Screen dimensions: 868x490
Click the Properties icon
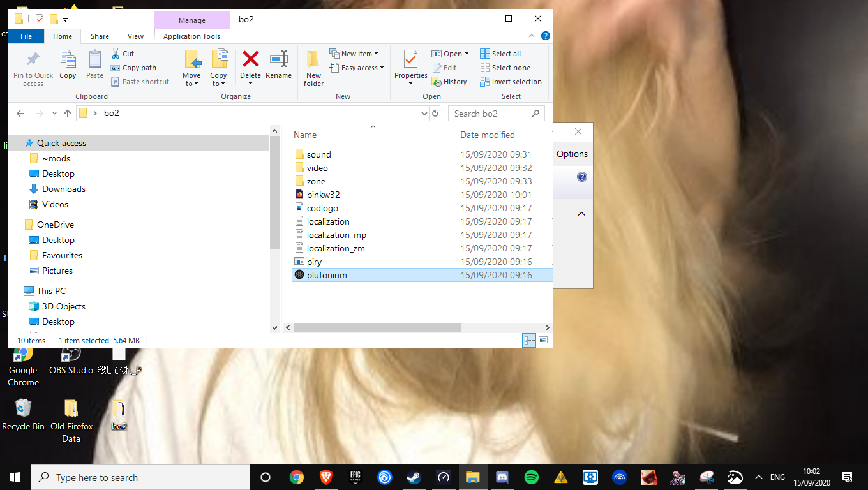tap(410, 60)
